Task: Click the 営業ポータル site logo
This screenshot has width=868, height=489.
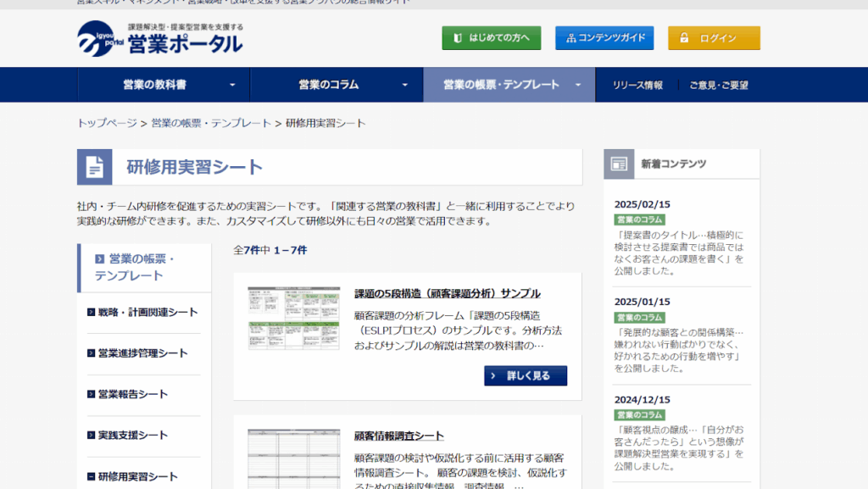Action: tap(160, 39)
